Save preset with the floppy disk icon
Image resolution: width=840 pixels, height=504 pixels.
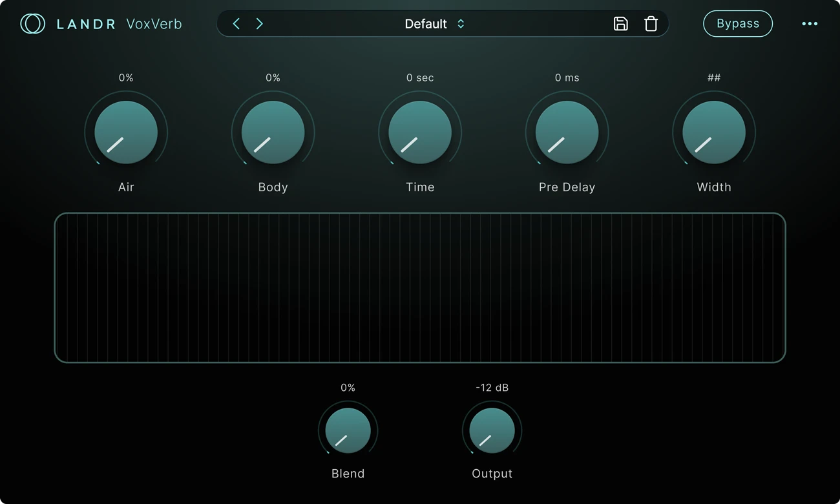620,24
